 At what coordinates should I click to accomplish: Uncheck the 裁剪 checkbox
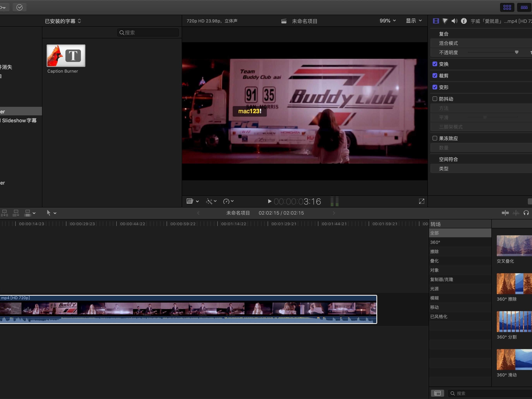(x=435, y=75)
